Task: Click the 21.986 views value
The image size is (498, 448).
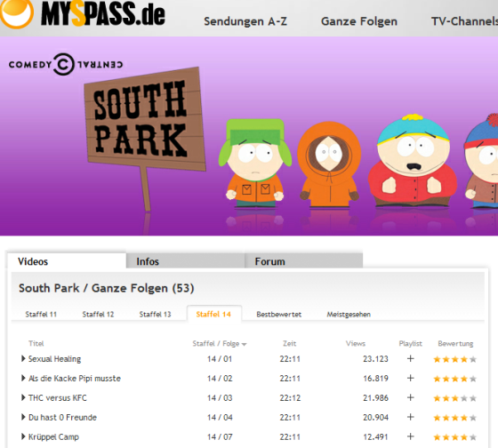Action: coord(375,398)
